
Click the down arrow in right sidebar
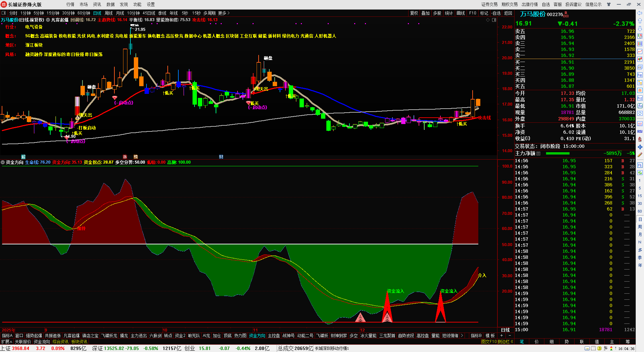(640, 28)
